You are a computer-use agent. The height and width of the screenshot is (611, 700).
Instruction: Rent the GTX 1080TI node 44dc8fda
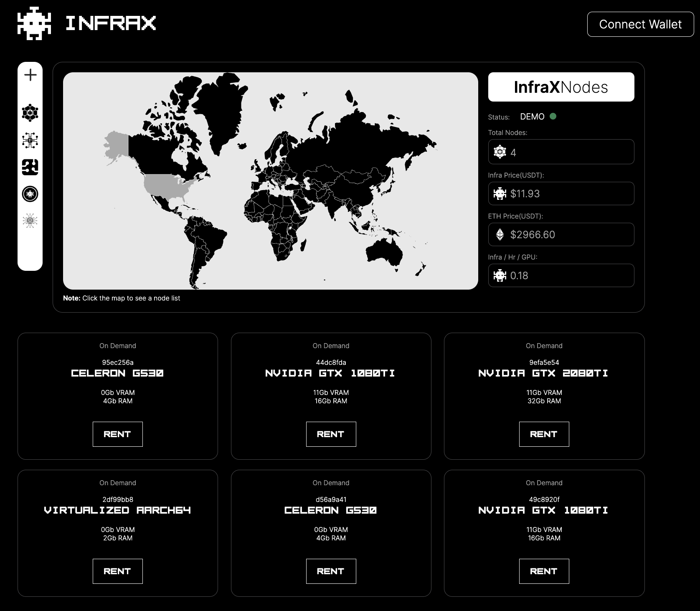(331, 434)
